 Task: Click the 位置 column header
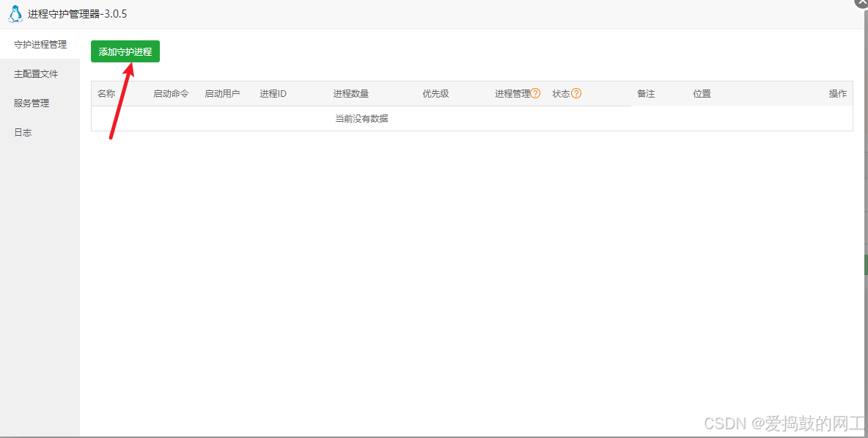(702, 94)
